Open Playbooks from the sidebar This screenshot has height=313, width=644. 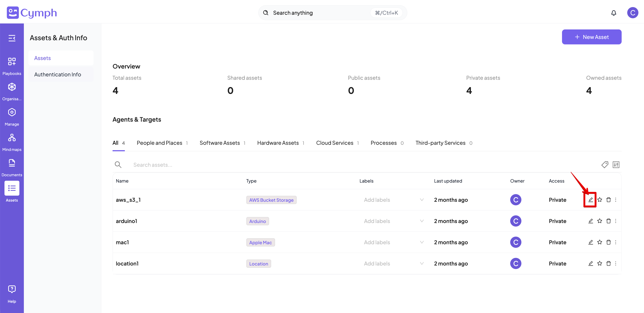pyautogui.click(x=12, y=66)
